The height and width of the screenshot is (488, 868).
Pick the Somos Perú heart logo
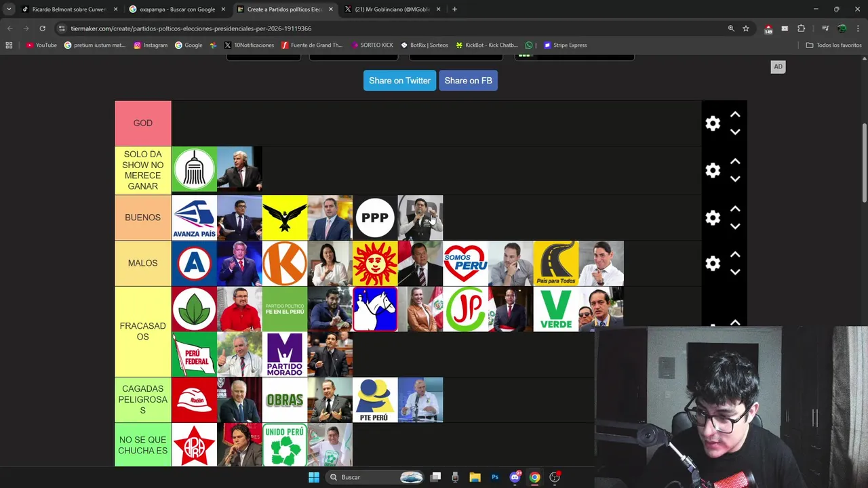tap(465, 263)
